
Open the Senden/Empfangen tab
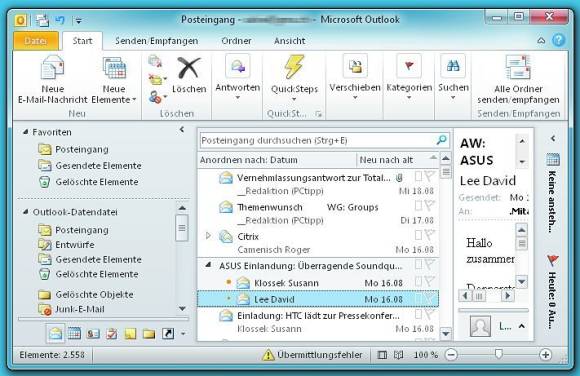tap(156, 41)
